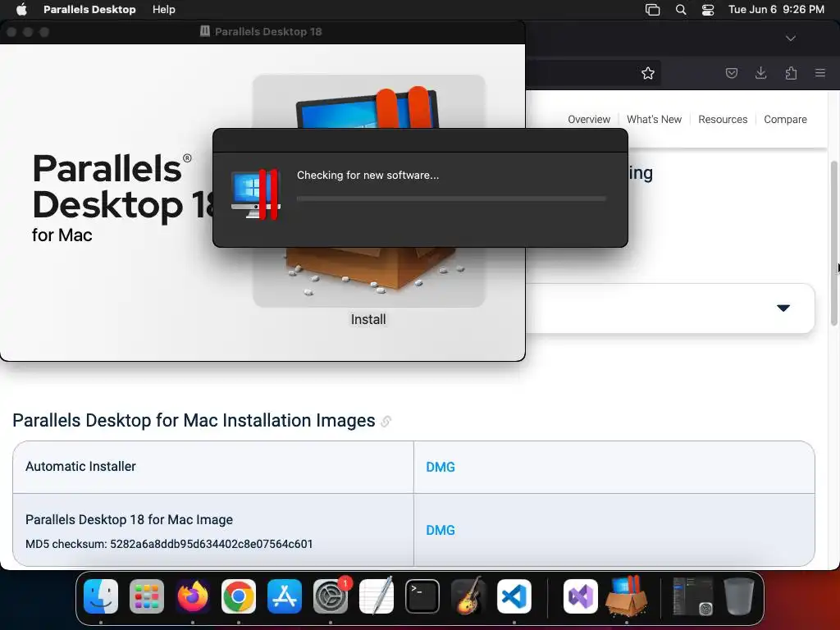
Task: Go to the Overview tab on webpage
Action: point(589,120)
